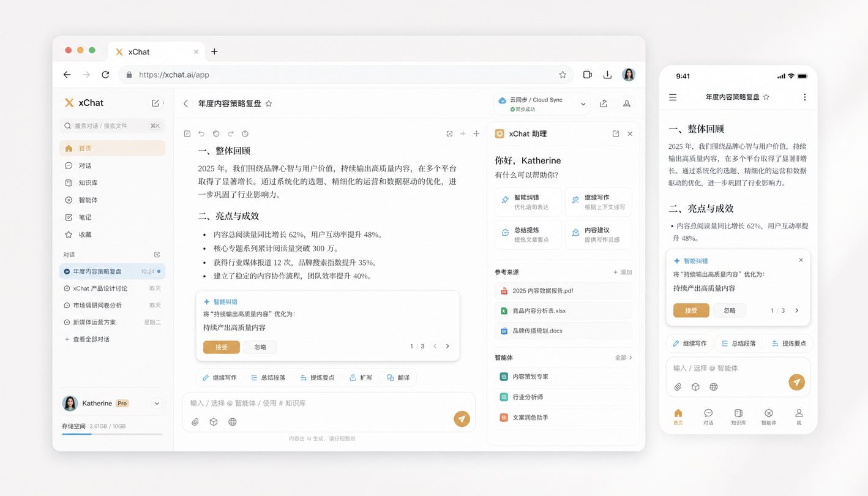
Task: Toggle favorite star beside desktop title 年度内容策略复盘
Action: (x=269, y=103)
